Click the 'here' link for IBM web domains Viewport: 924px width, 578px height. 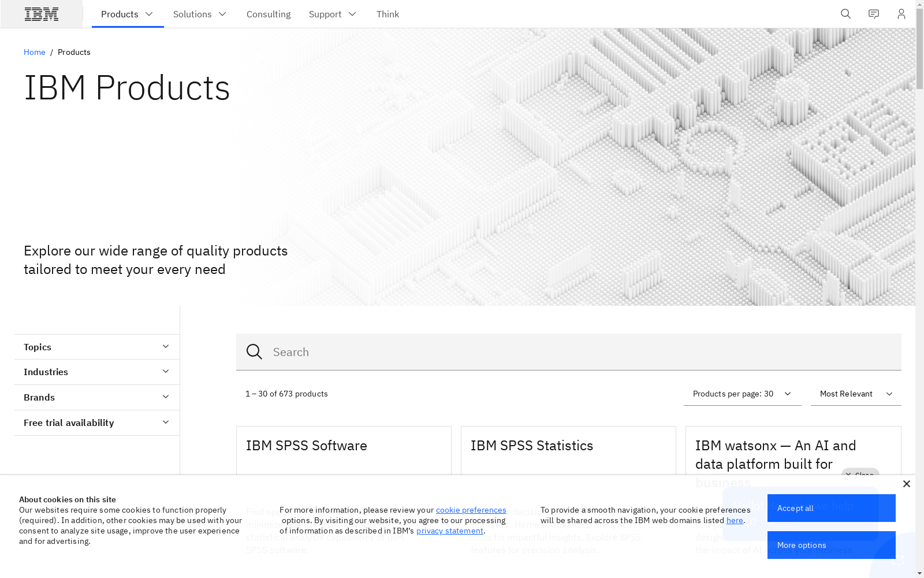[735, 520]
